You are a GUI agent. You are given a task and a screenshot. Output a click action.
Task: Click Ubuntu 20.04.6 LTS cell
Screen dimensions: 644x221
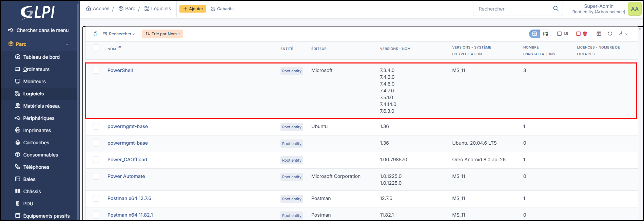[474, 143]
